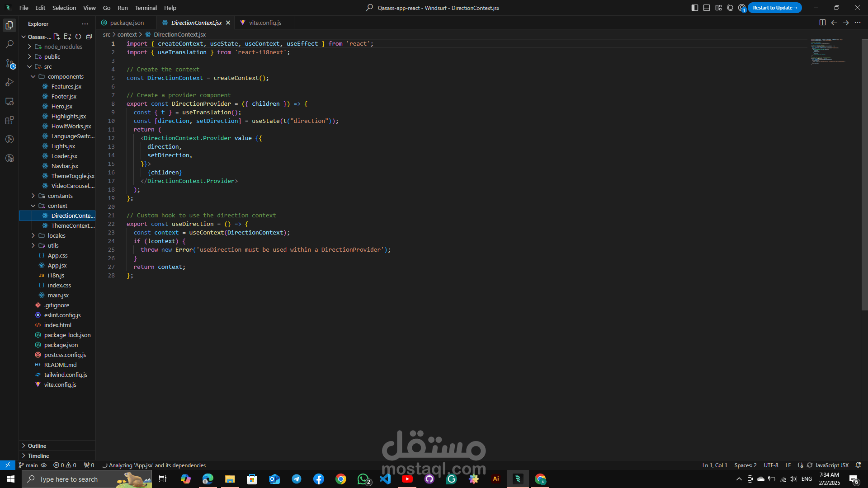Switch to vite.config.js tab

pos(265,23)
